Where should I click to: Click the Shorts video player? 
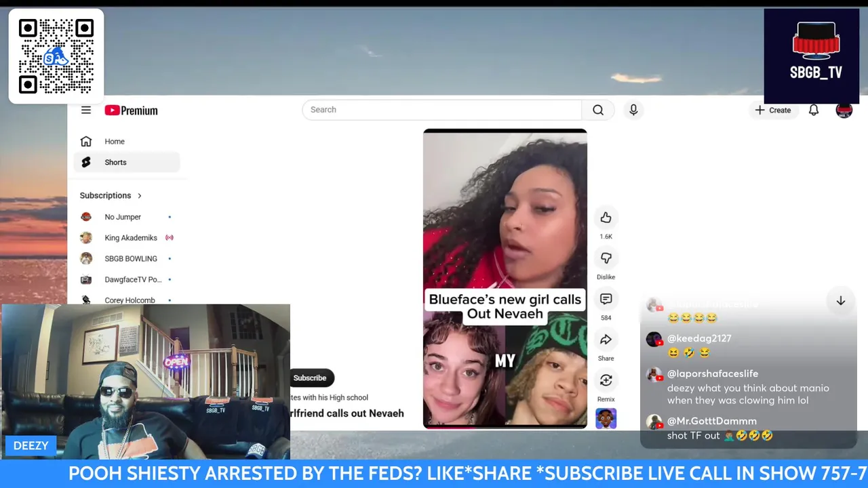(x=505, y=279)
